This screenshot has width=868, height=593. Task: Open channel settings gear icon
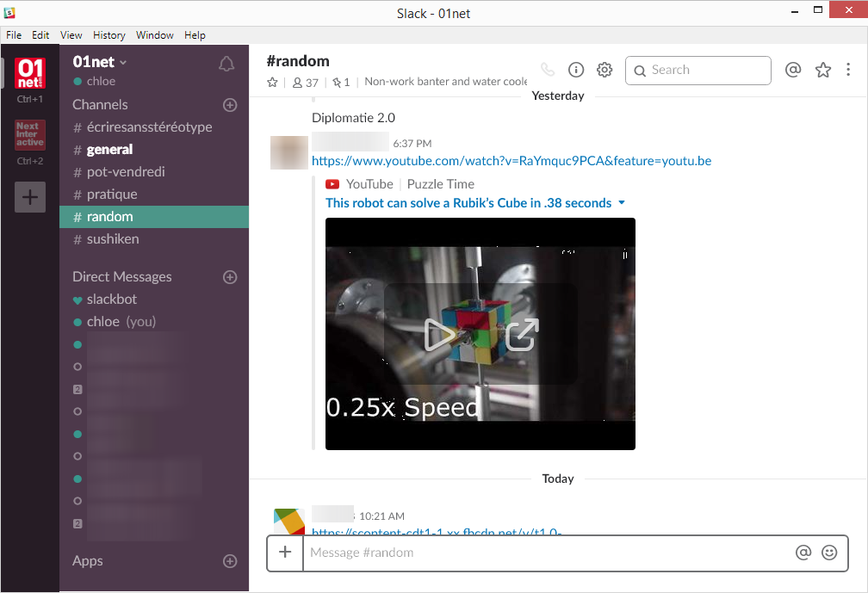click(x=604, y=70)
